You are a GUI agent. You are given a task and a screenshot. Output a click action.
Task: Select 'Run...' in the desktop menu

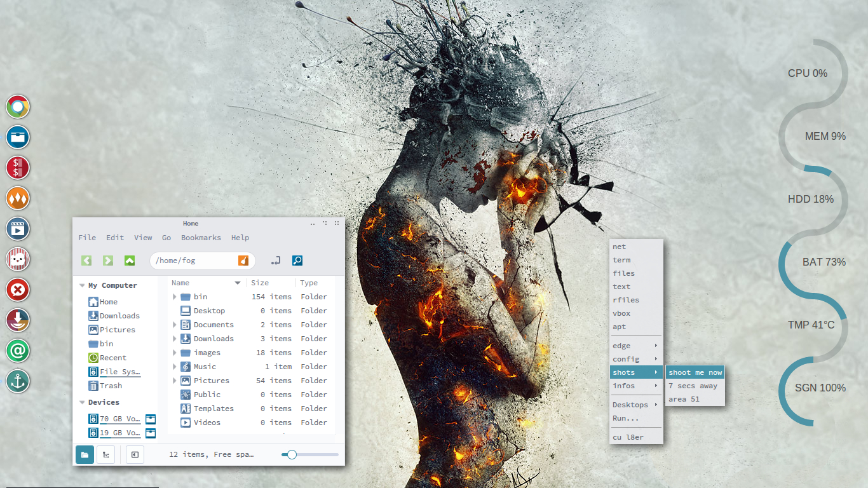pos(636,418)
